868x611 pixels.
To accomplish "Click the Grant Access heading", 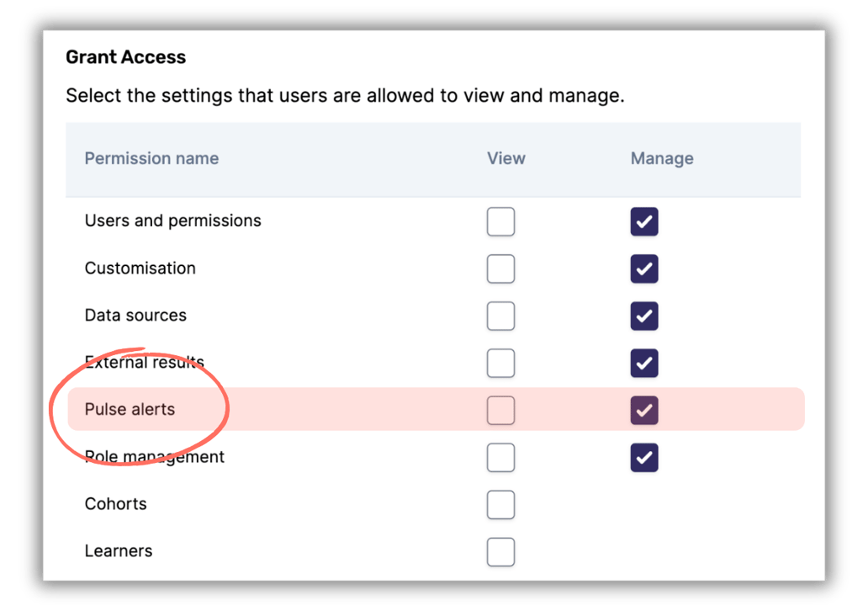I will coord(125,56).
